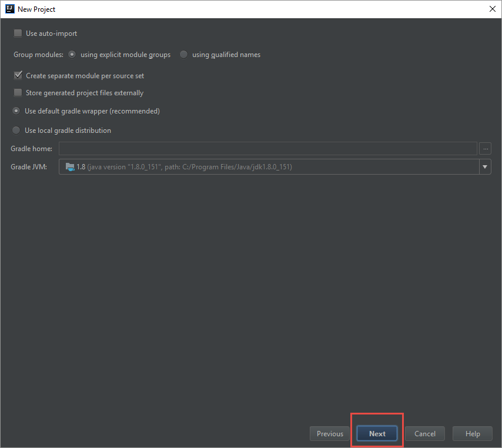Enable Store generated project files externally
Screen dimensions: 502x448
[18, 92]
